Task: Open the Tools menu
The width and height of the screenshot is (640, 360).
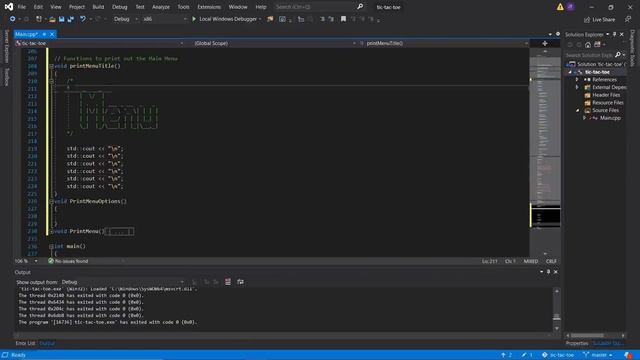Action: 183,7
